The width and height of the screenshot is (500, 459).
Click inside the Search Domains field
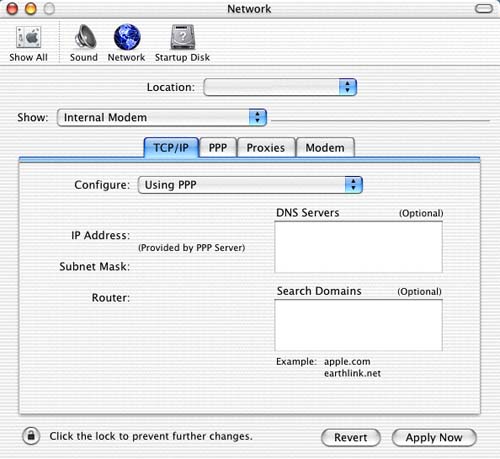359,325
